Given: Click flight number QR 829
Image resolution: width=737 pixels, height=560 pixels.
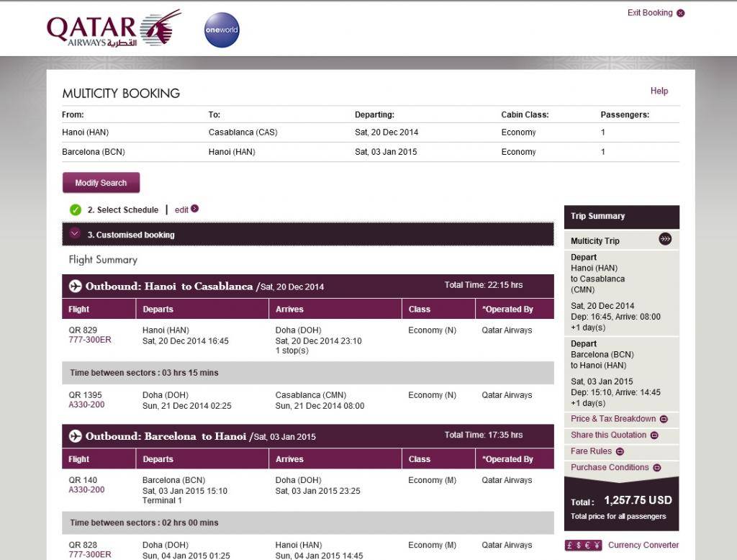Looking at the screenshot, I should tap(83, 330).
